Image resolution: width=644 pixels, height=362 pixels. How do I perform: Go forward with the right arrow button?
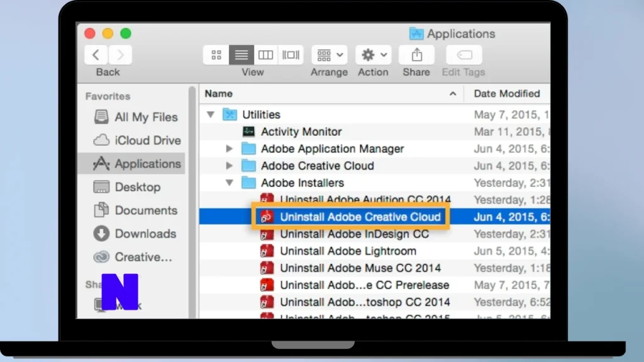pyautogui.click(x=120, y=55)
